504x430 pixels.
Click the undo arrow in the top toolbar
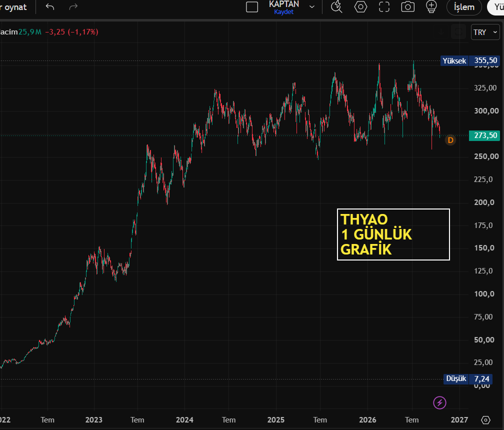pyautogui.click(x=50, y=6)
